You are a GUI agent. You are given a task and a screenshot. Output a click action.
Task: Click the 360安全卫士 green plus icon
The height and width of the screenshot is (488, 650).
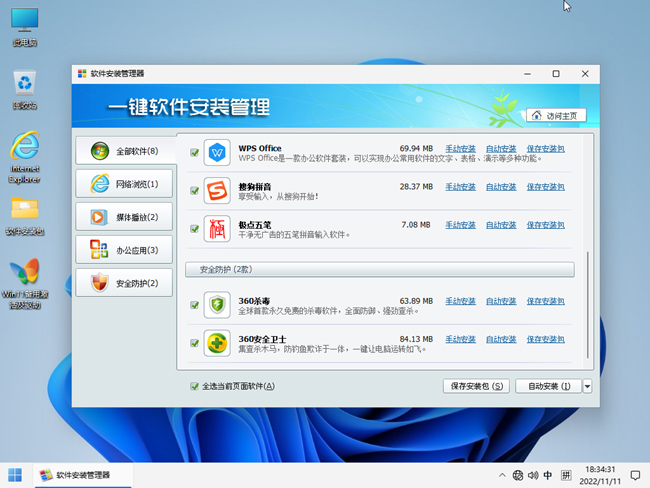pyautogui.click(x=217, y=343)
